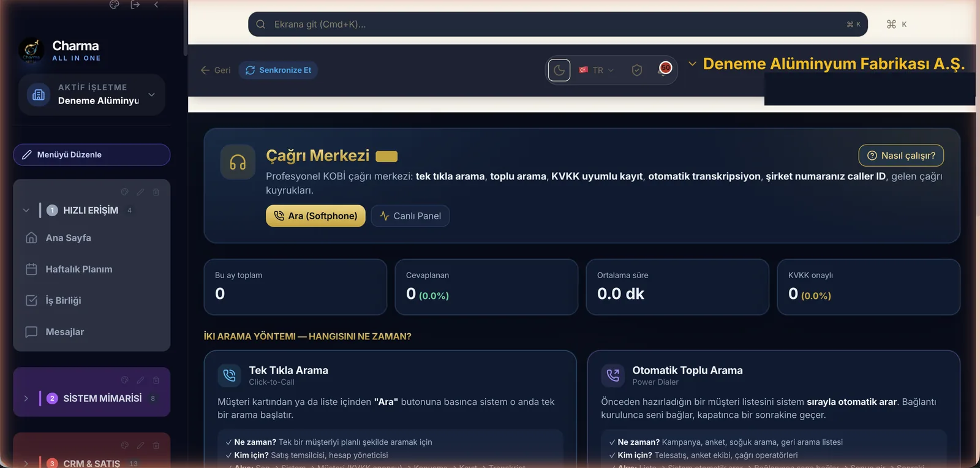Focus the Ekrana git search field
Viewport: 980px width, 468px height.
pyautogui.click(x=558, y=25)
